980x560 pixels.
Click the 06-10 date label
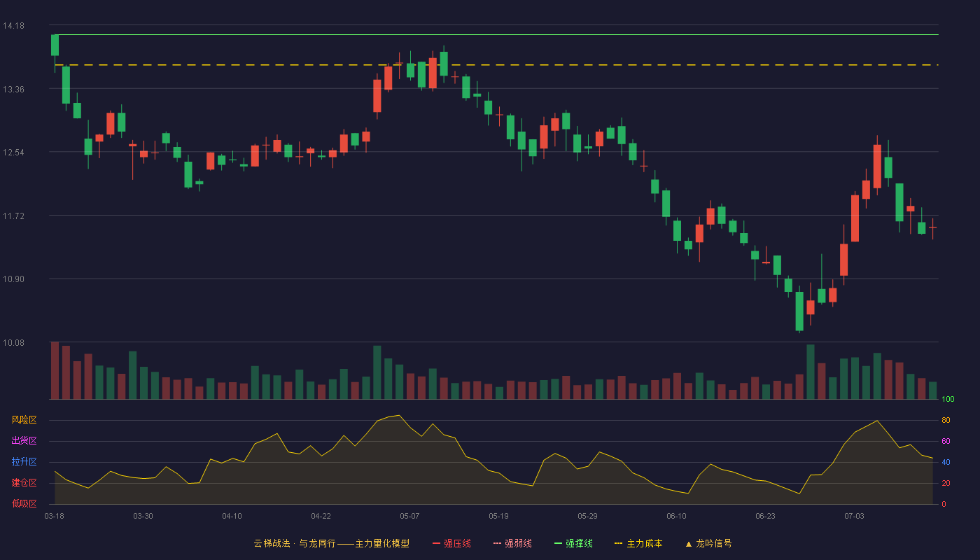coord(676,516)
